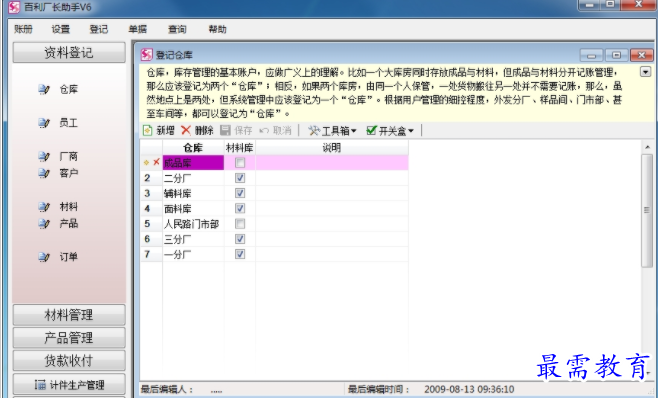658x398 pixels.
Task: Click the 材料 sidebar icon
Action: 44,206
